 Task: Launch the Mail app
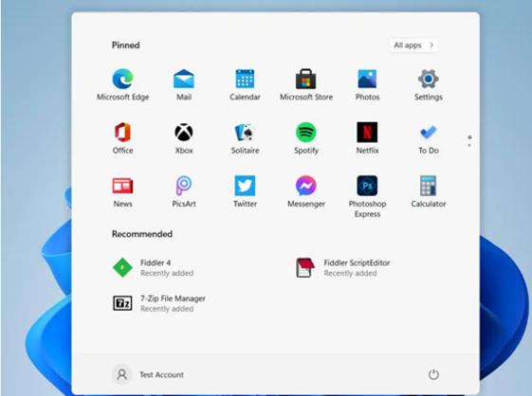coord(184,84)
